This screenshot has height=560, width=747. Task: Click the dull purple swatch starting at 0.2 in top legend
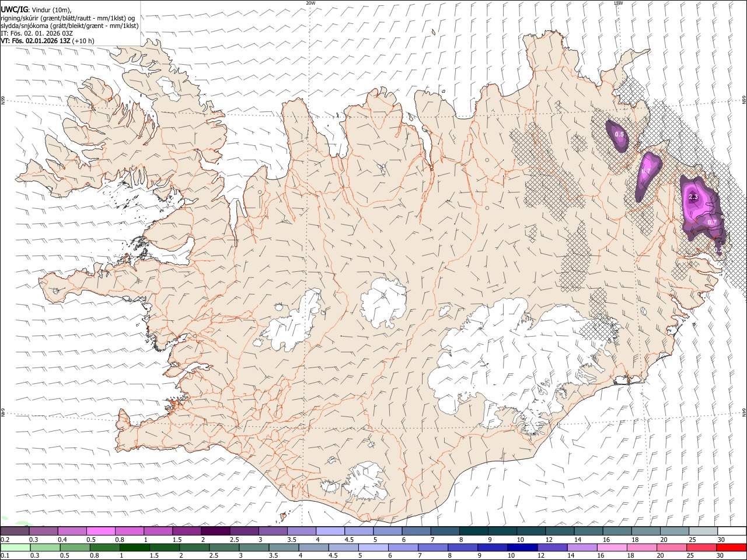click(x=15, y=531)
